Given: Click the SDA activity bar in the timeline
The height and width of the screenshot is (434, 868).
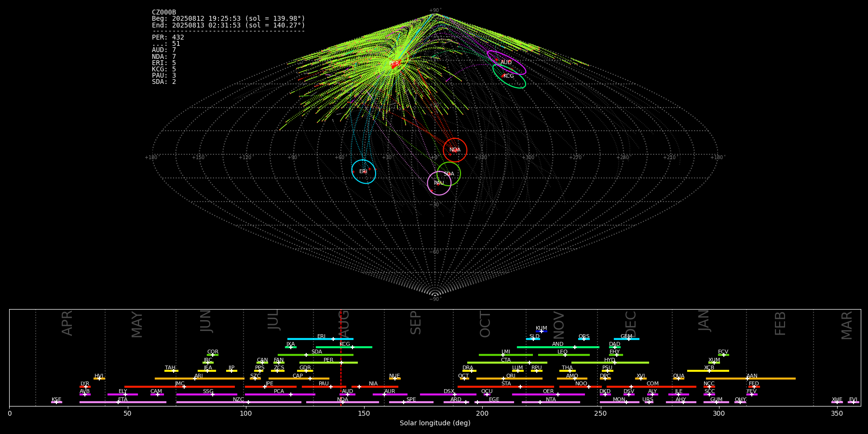Looking at the screenshot, I should click(x=315, y=355).
